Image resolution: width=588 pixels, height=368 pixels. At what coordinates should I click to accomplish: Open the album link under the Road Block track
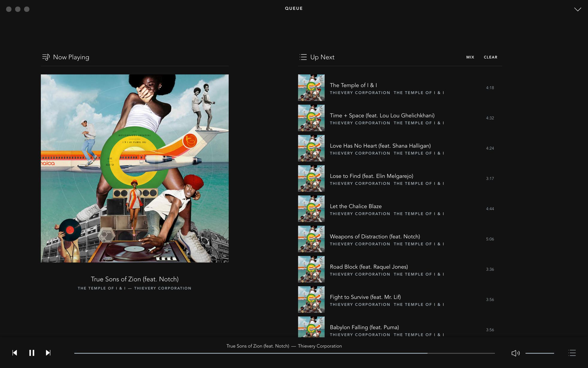tap(419, 274)
